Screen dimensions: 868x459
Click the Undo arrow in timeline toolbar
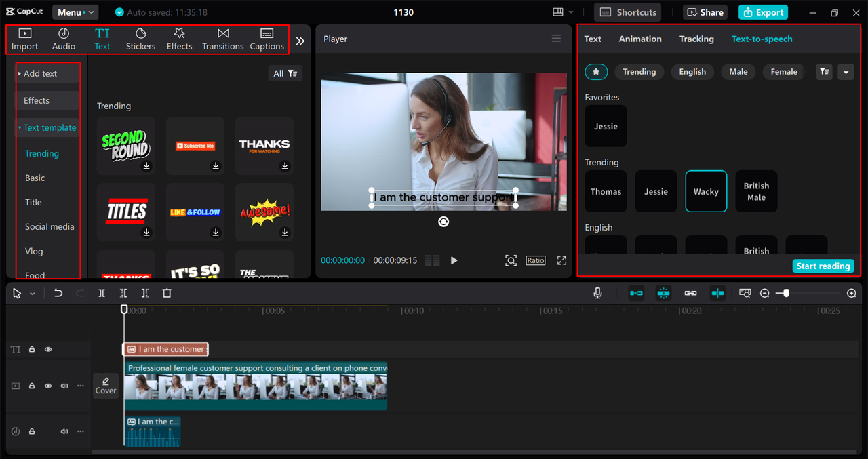click(x=58, y=293)
